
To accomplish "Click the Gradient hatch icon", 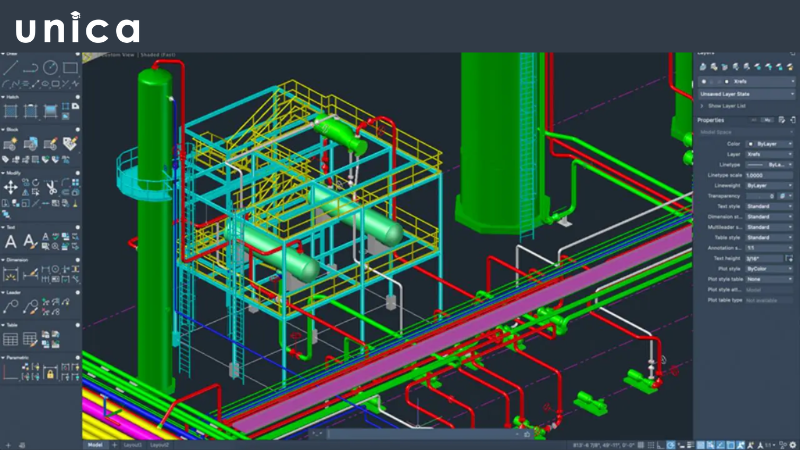I will 50,111.
